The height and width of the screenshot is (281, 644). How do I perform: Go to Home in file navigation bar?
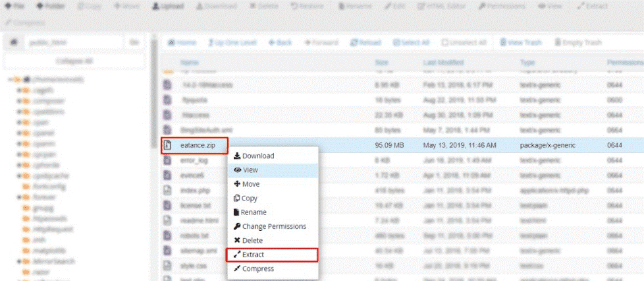[x=182, y=42]
